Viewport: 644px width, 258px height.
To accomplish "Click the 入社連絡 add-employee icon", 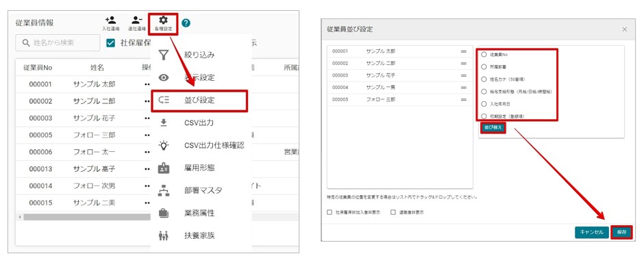I will pos(110,20).
